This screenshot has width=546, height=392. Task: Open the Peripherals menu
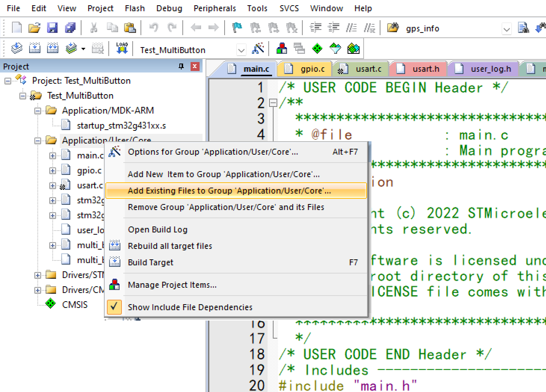[215, 8]
